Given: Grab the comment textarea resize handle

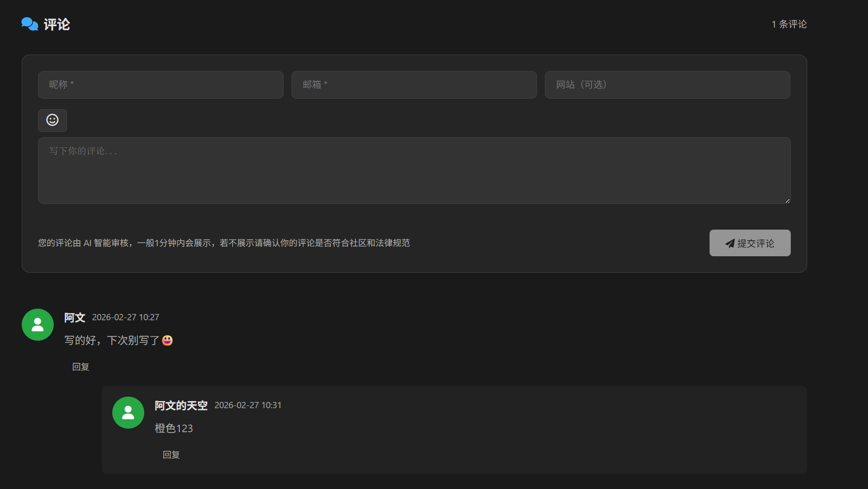Looking at the screenshot, I should click(x=787, y=201).
